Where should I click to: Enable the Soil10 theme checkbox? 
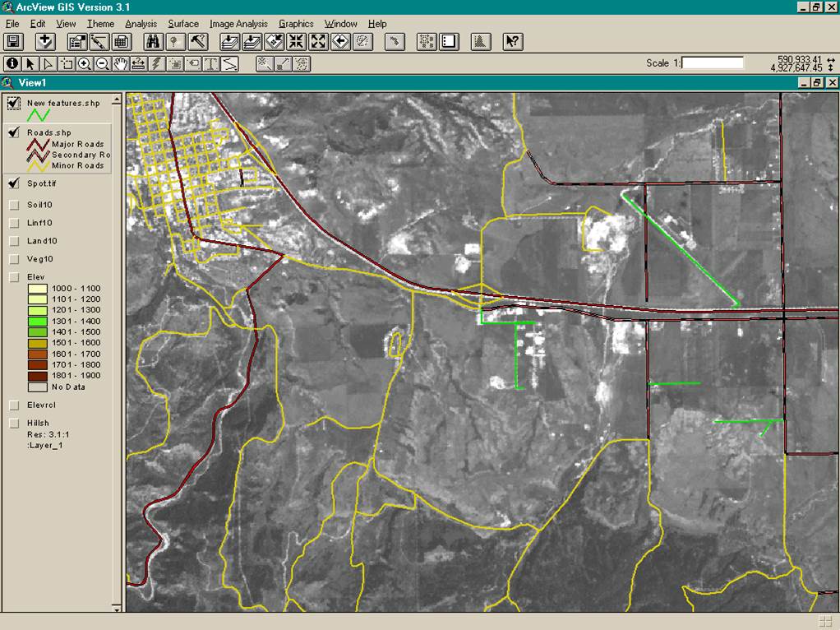(14, 205)
